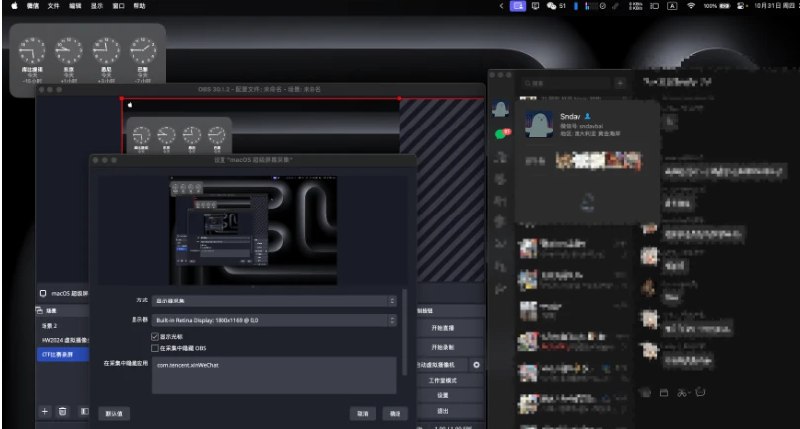Open the 显示器 display dropdown
The height and width of the screenshot is (429, 800).
pos(273,321)
